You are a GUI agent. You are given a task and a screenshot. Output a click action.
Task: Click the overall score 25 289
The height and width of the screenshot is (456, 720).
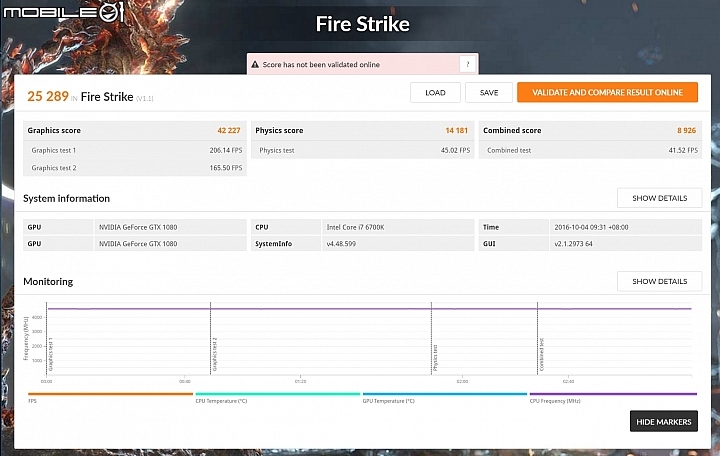48,96
